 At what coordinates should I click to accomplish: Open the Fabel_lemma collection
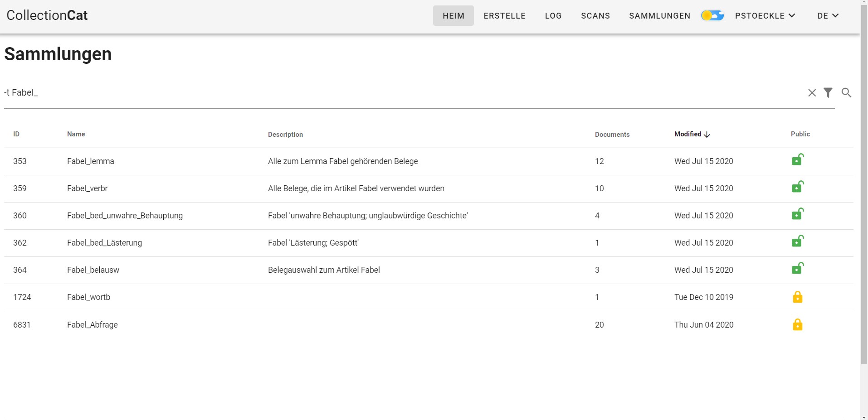coord(91,161)
